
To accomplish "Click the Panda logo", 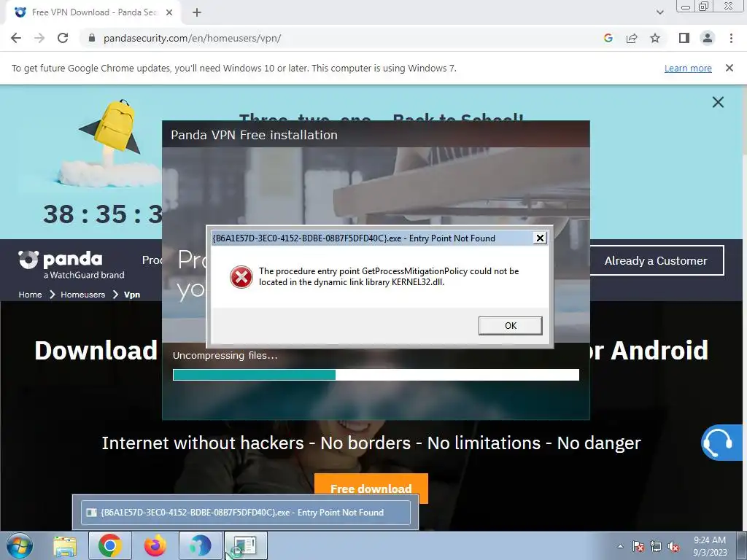I will (x=60, y=260).
